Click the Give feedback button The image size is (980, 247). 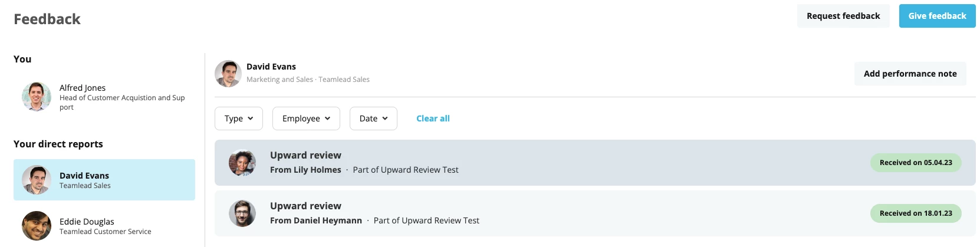click(x=937, y=16)
